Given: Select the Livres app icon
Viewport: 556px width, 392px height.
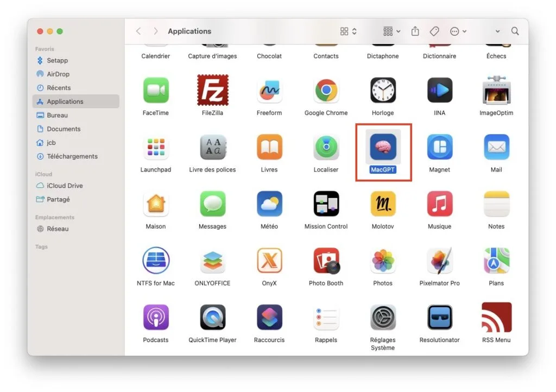Looking at the screenshot, I should tap(269, 147).
